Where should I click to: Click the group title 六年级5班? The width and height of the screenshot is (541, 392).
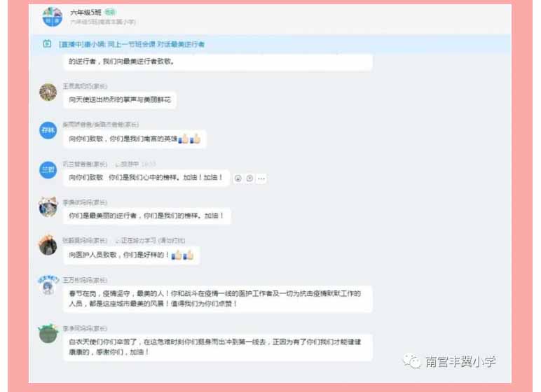coord(85,13)
